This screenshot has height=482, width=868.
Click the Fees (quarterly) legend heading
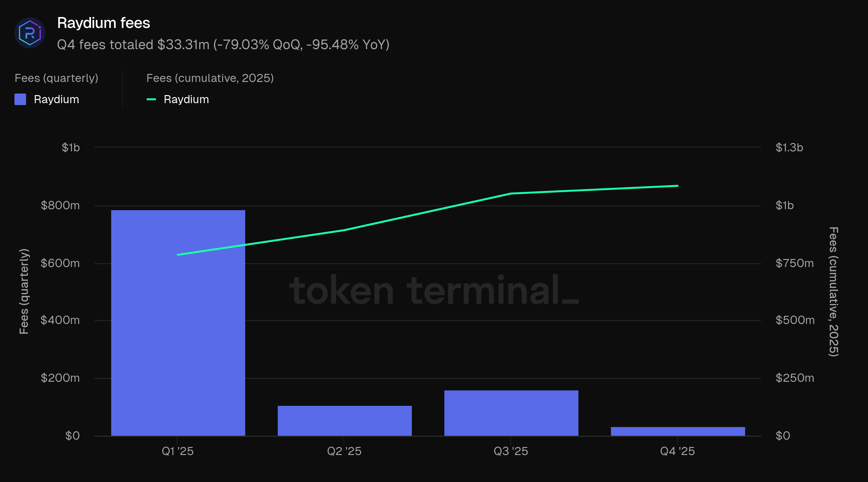pos(56,78)
